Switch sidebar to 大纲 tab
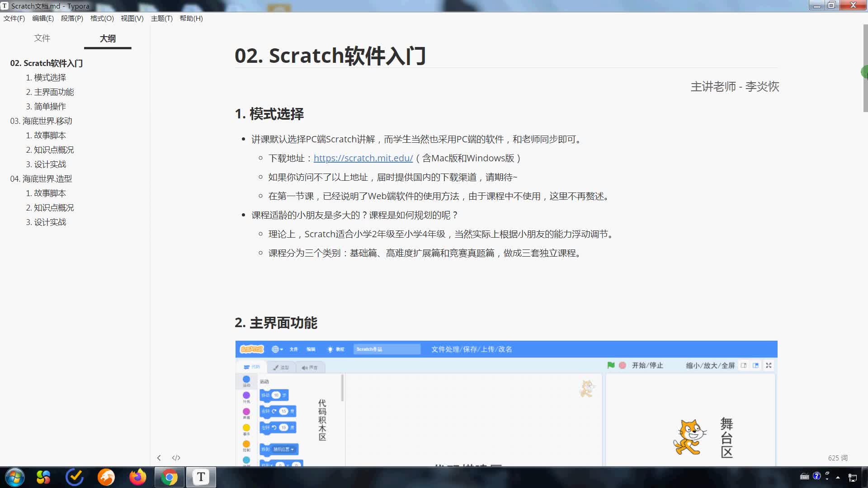Screen dimensions: 868x488 [108, 38]
